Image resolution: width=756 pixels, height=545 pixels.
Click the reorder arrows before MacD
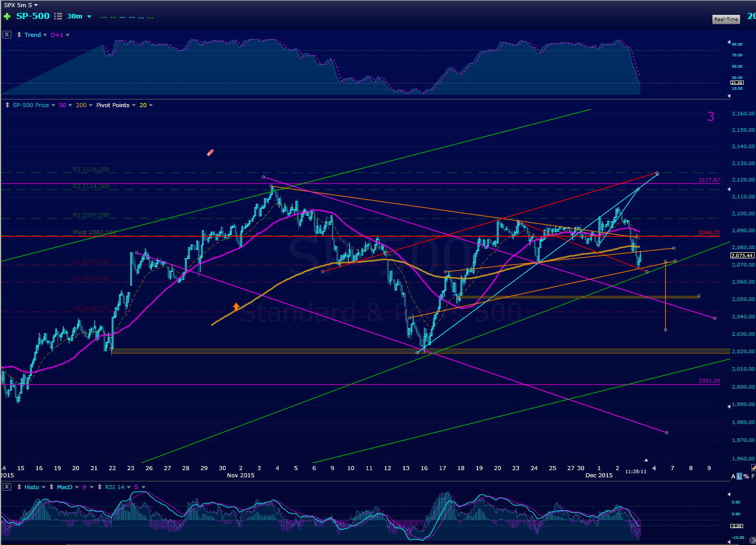click(x=51, y=487)
